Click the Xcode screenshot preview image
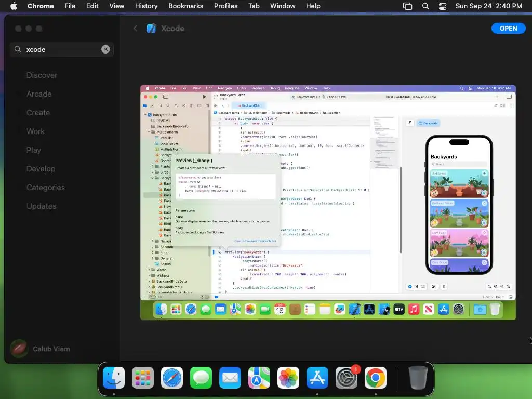532x399 pixels. coord(328,203)
